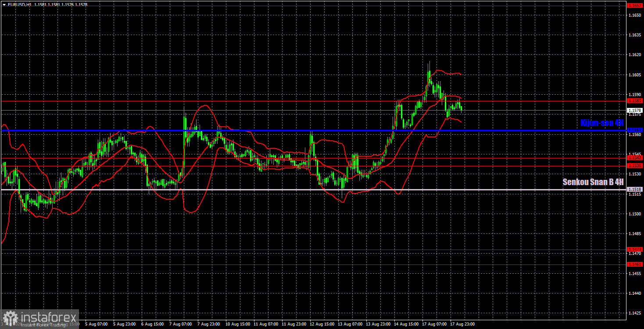Click the 12 Aug 15:00 time label
Screen dimensions: 644x329
tap(322, 325)
